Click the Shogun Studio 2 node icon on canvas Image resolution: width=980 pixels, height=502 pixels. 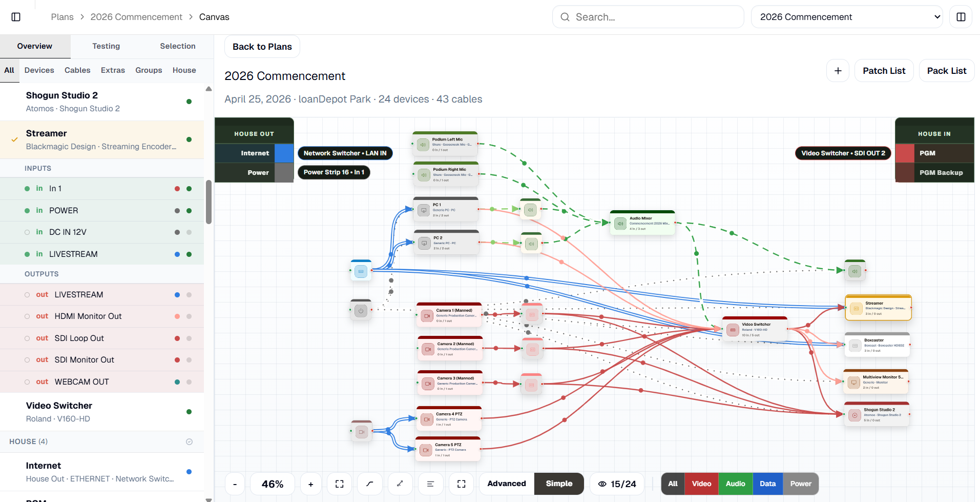tap(854, 415)
